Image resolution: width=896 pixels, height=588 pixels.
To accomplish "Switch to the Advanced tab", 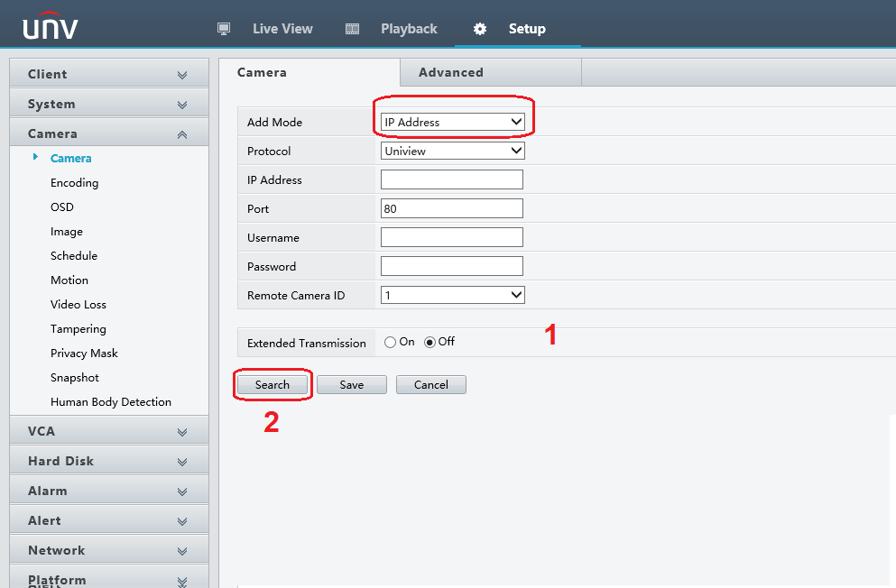I will pos(450,72).
